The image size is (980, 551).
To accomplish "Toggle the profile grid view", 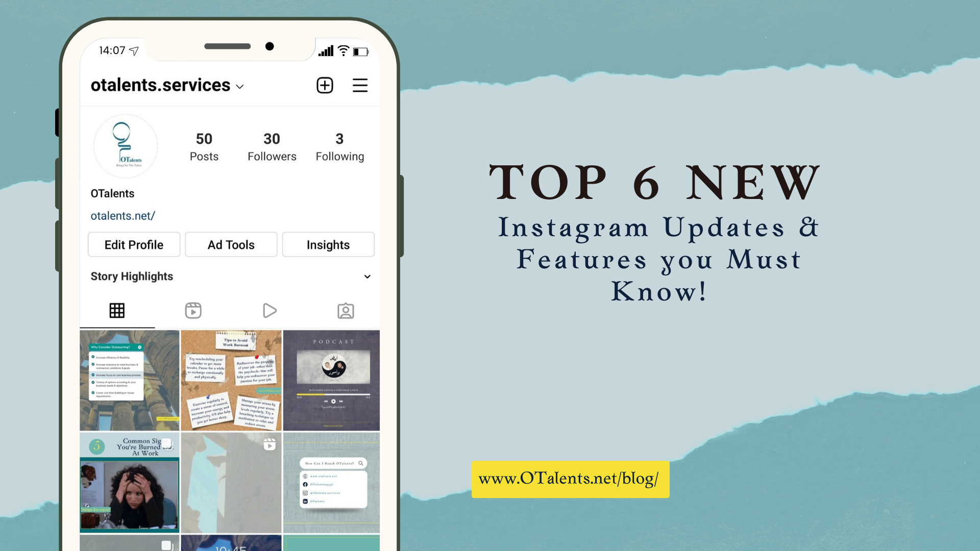I will pyautogui.click(x=117, y=310).
